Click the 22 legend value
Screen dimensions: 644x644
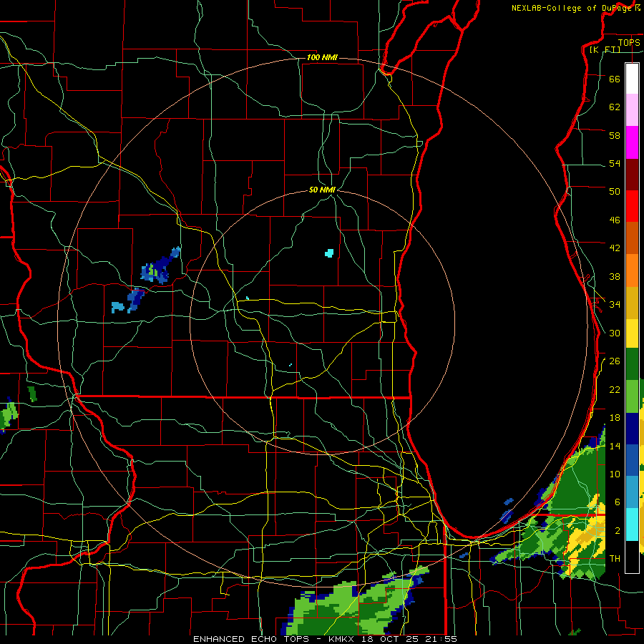click(x=615, y=389)
